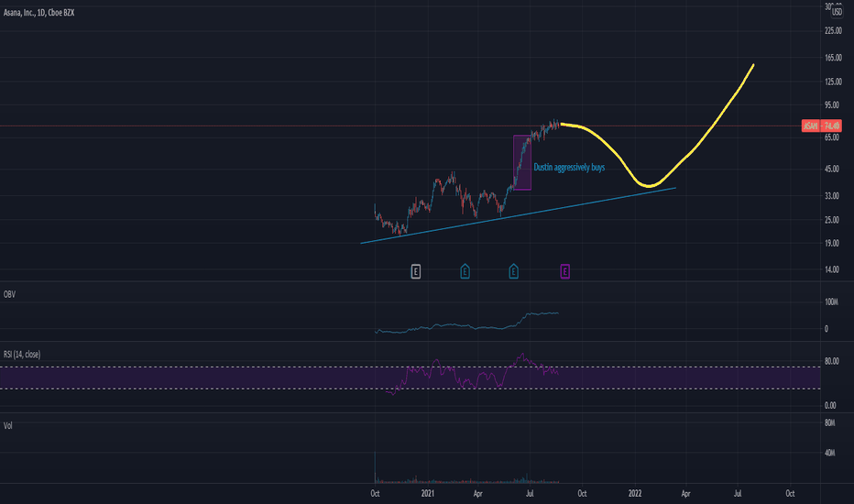
Task: Click the 100M value on OBV scale
Action: [831, 301]
